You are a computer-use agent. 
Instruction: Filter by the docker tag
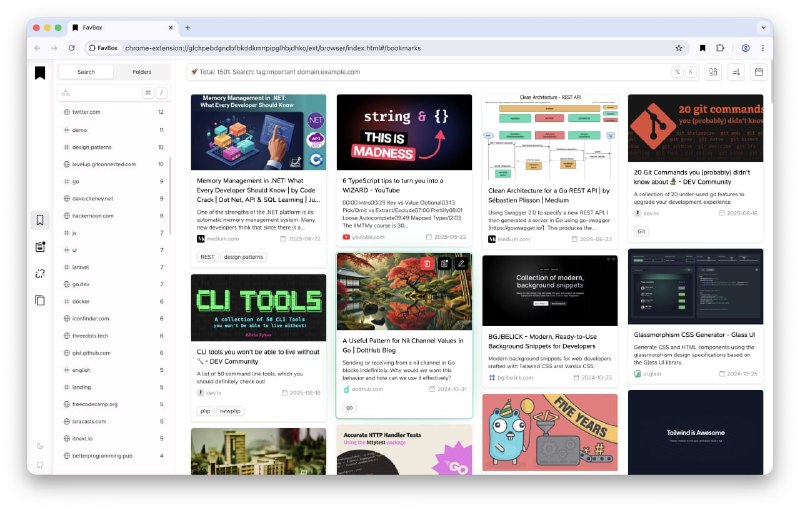pos(113,301)
